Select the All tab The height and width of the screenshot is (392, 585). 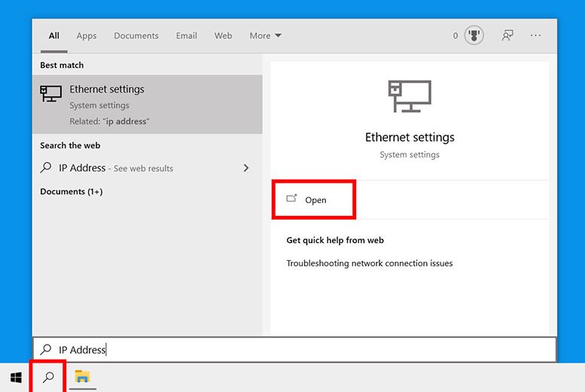pyautogui.click(x=54, y=35)
